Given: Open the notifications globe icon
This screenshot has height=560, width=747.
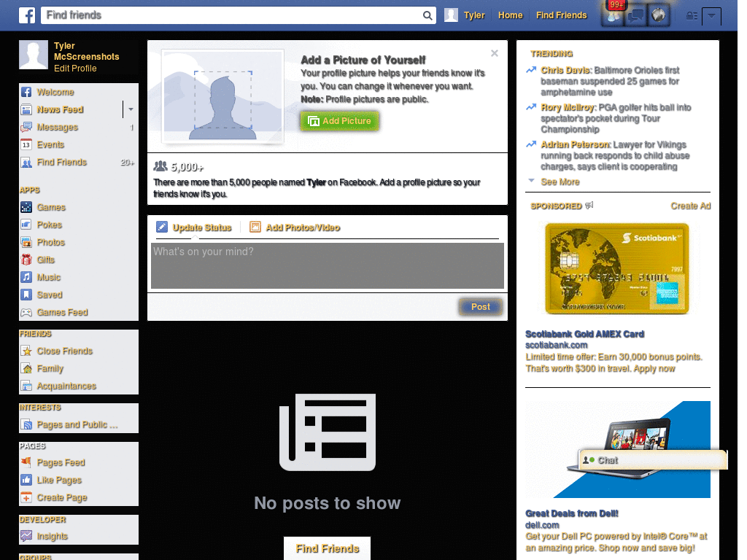Looking at the screenshot, I should pos(659,16).
